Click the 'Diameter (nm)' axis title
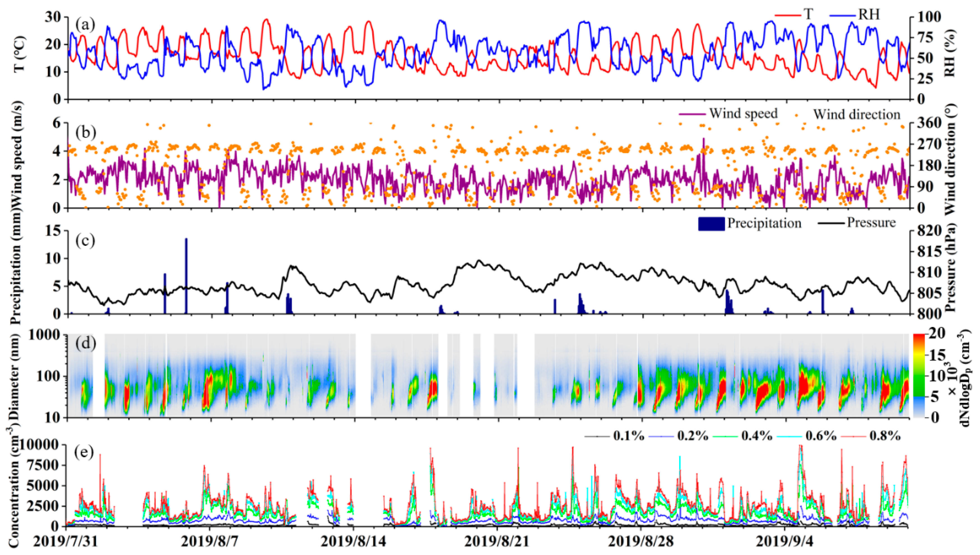 (x=15, y=377)
